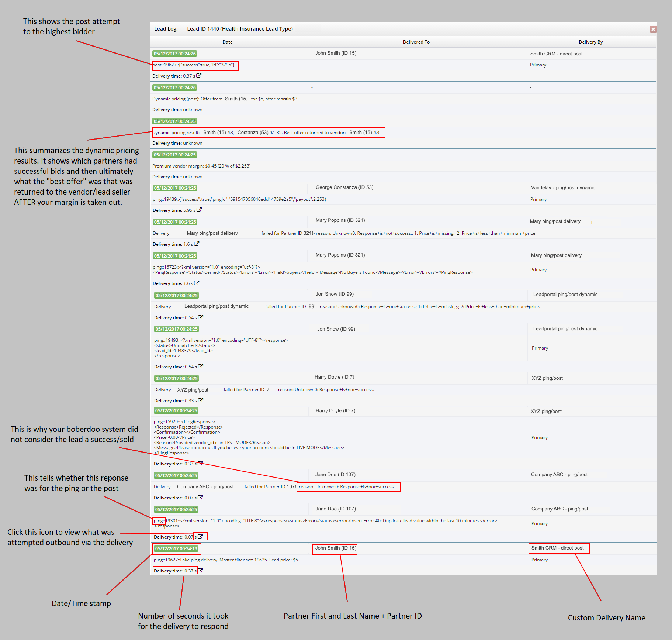Click Vandelay - ping/post dynamic delivery name

[x=563, y=188]
